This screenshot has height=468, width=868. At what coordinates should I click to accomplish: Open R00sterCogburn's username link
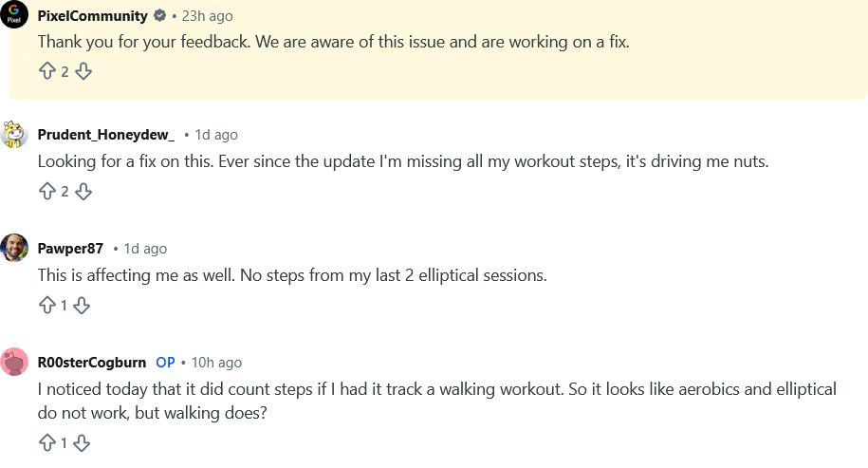(x=92, y=363)
